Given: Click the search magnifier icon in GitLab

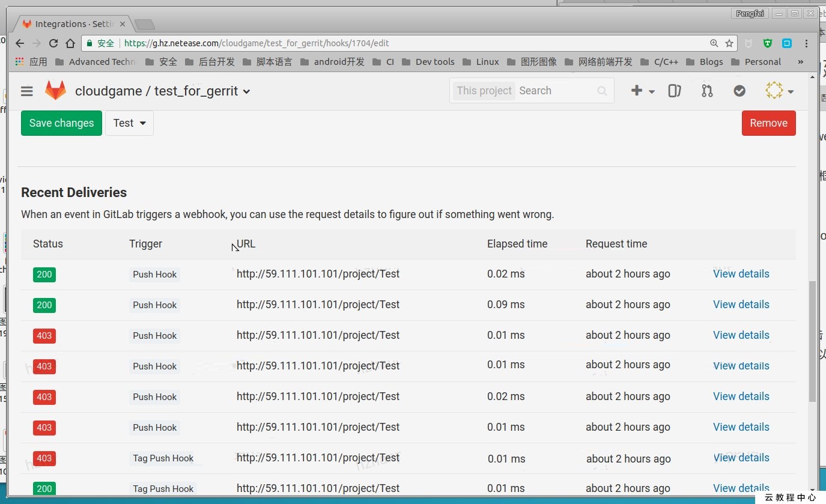Looking at the screenshot, I should [602, 91].
